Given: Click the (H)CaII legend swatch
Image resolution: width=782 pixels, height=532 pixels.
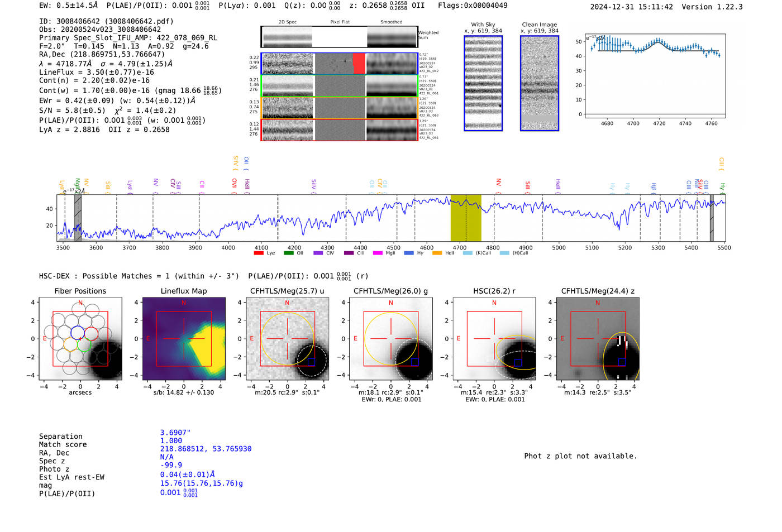Looking at the screenshot, I should [x=504, y=253].
